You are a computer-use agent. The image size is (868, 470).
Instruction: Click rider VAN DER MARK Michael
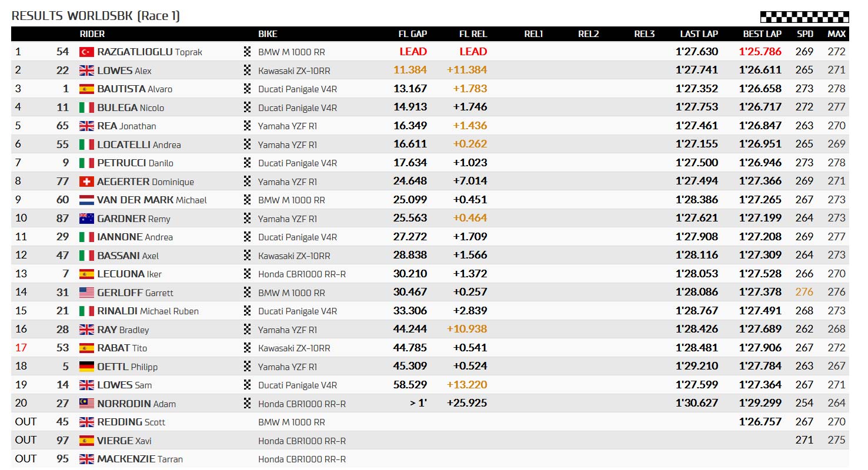tap(152, 200)
